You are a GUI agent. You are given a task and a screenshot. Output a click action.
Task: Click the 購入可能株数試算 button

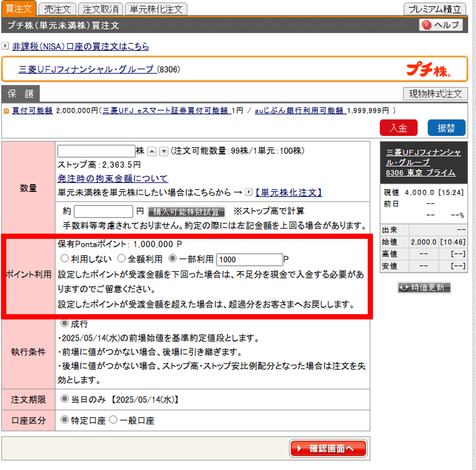(186, 212)
